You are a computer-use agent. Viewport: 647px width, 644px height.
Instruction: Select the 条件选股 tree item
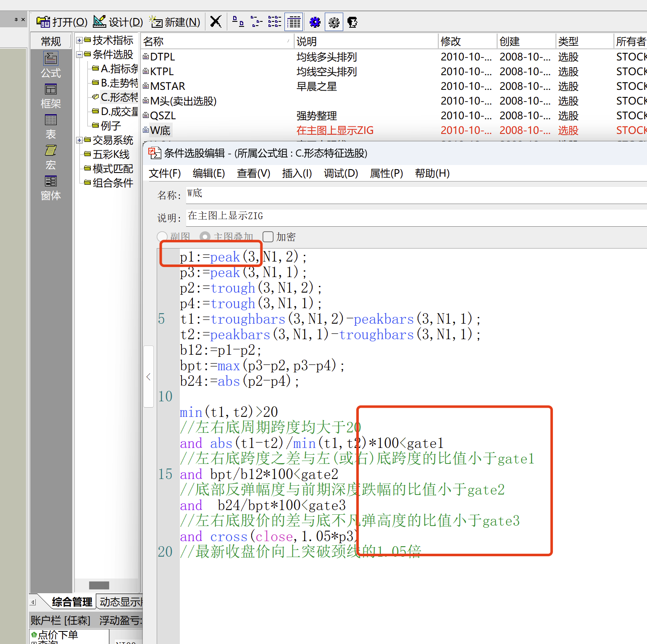point(113,55)
